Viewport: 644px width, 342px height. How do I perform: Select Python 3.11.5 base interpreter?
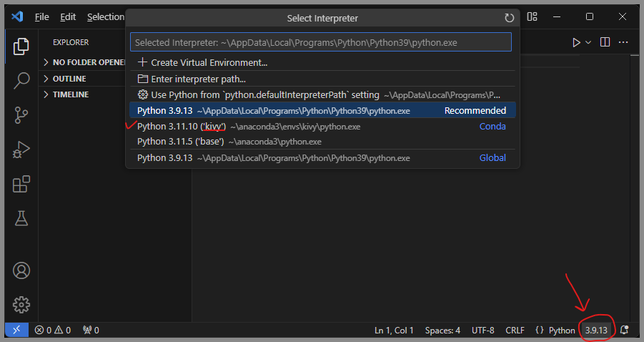coord(322,142)
